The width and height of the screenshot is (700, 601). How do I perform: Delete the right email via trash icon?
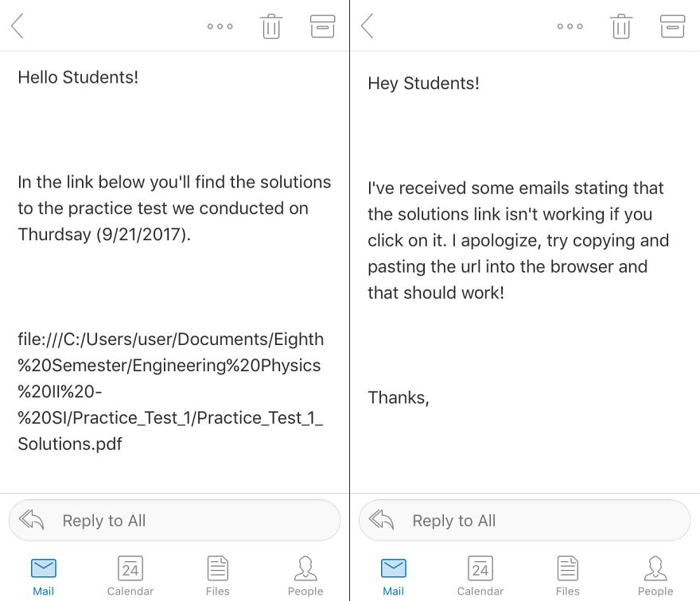click(621, 25)
